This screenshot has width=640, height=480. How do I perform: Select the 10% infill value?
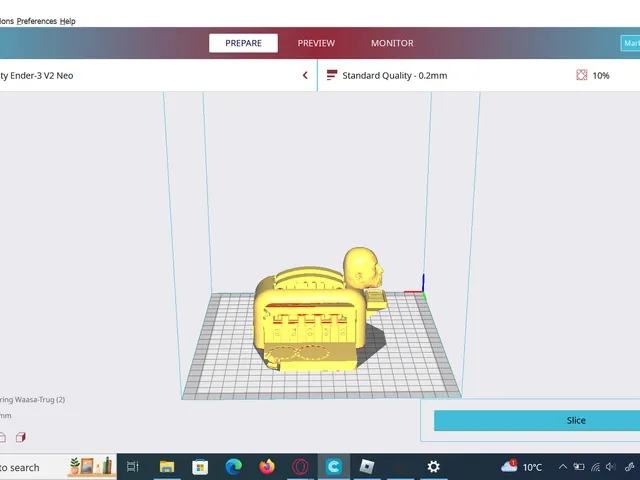(x=601, y=76)
